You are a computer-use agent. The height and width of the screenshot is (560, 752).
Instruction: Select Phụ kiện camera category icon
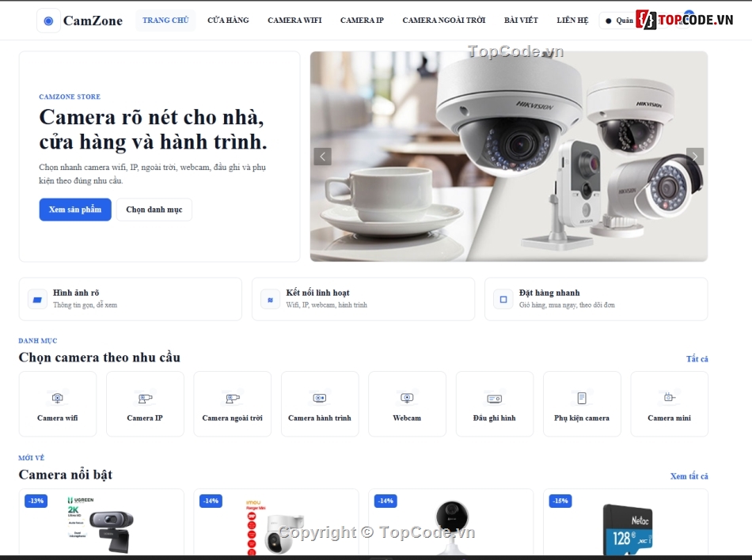(582, 398)
